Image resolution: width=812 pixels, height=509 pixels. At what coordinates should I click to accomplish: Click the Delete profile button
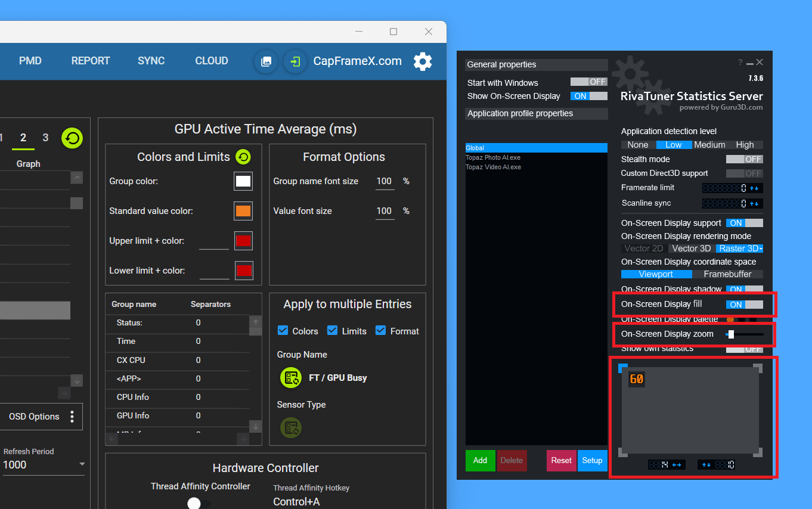coord(512,460)
